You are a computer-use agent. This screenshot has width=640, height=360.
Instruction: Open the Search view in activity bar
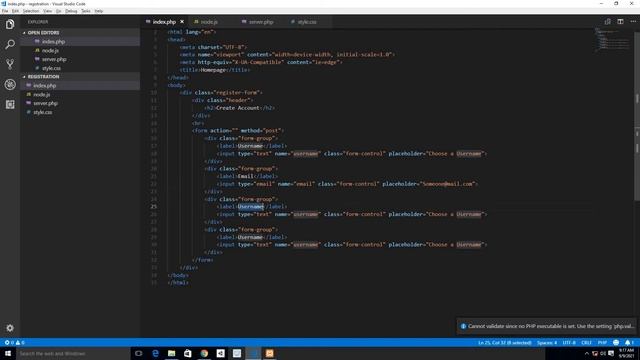coord(10,44)
